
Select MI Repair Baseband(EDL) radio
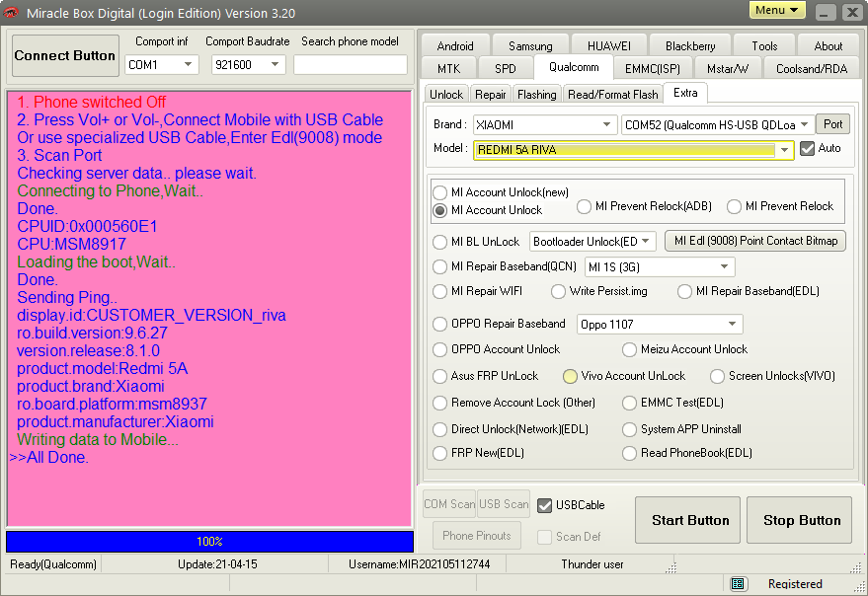click(x=684, y=291)
